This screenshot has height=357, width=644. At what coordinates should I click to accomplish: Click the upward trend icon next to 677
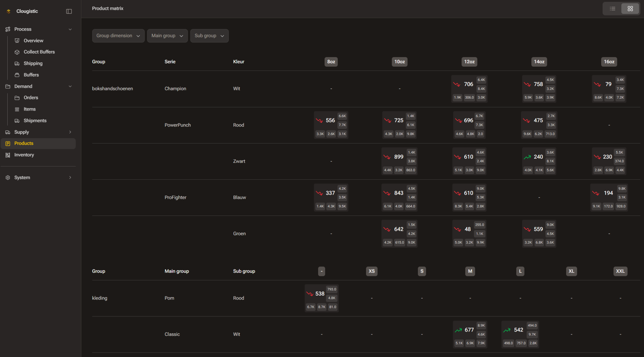point(458,330)
